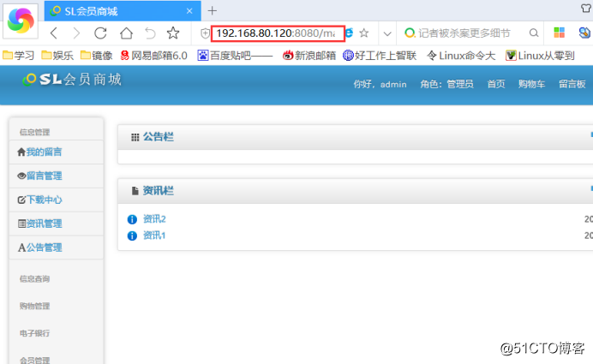
Task: Click the SL会员商城 site logo
Action: coord(72,80)
